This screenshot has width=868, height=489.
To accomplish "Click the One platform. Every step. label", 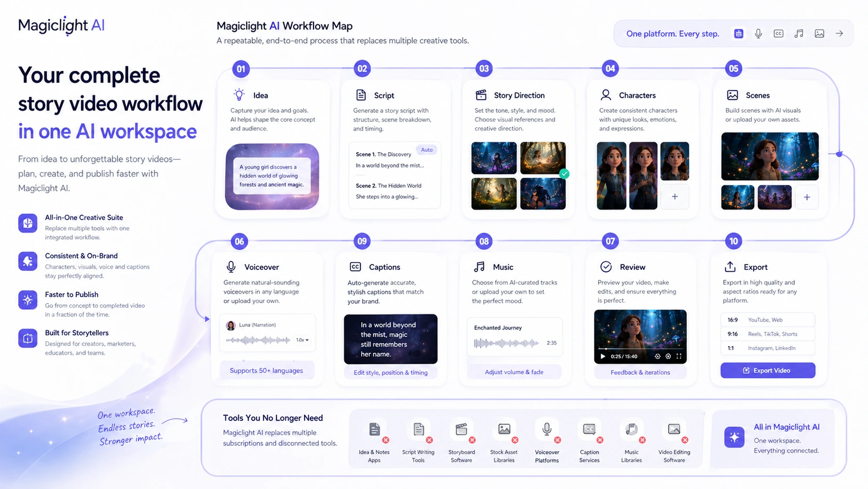I will coord(672,34).
